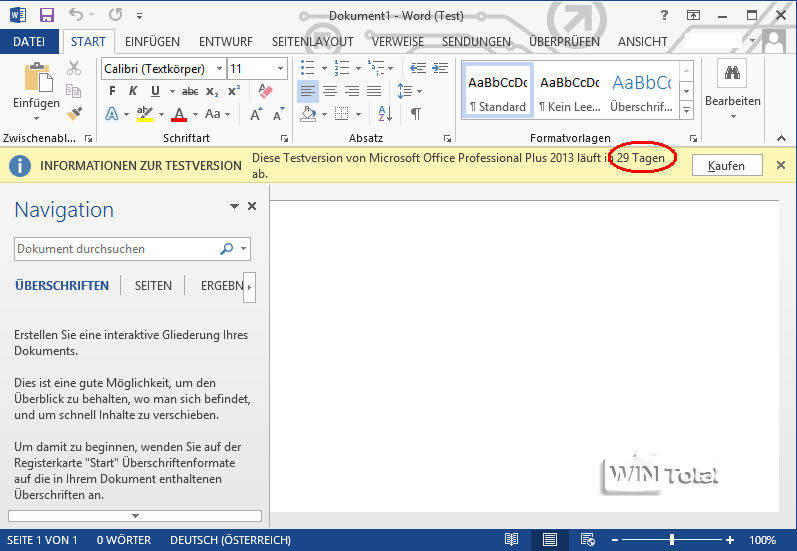Cut selection with the scissors icon
797x551 pixels.
coord(74,68)
